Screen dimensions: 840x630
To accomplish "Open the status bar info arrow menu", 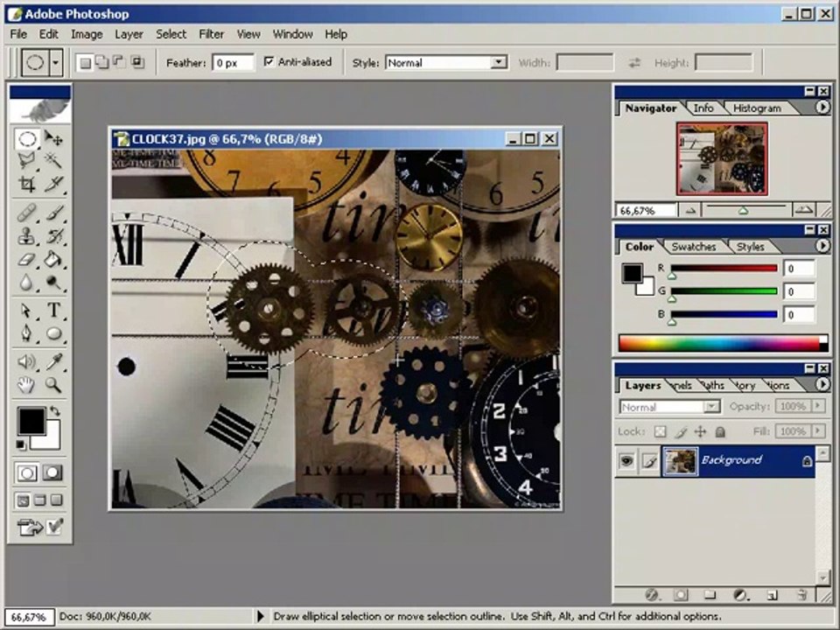I will coord(261,617).
